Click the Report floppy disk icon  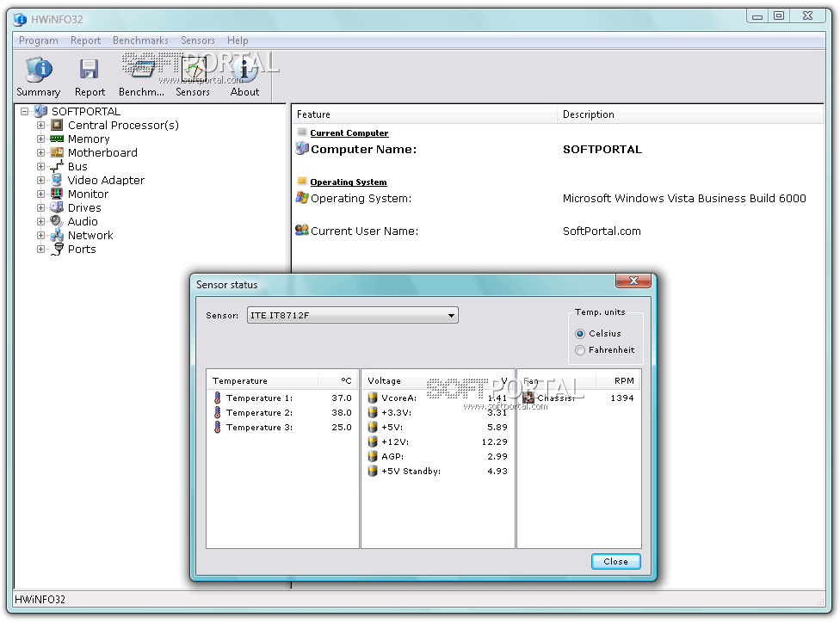[x=89, y=70]
